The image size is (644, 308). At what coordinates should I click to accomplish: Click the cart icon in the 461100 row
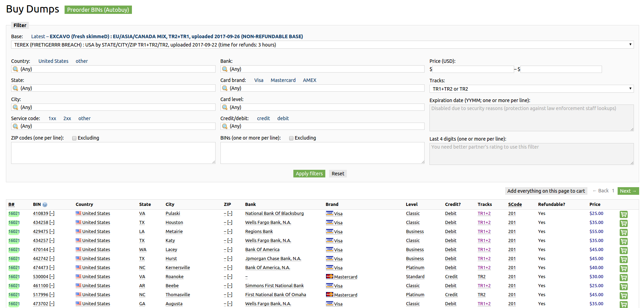click(x=624, y=287)
